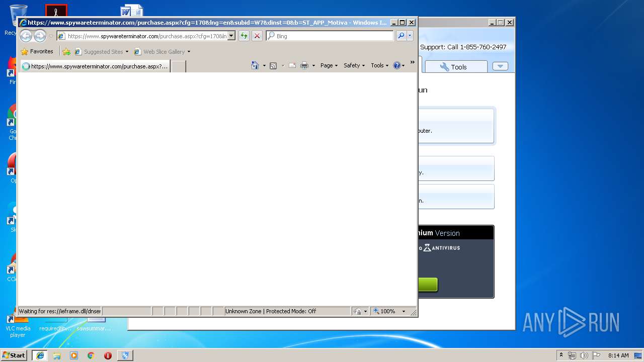Expand the Web Slice Gallery dropdown arrow

point(189,52)
